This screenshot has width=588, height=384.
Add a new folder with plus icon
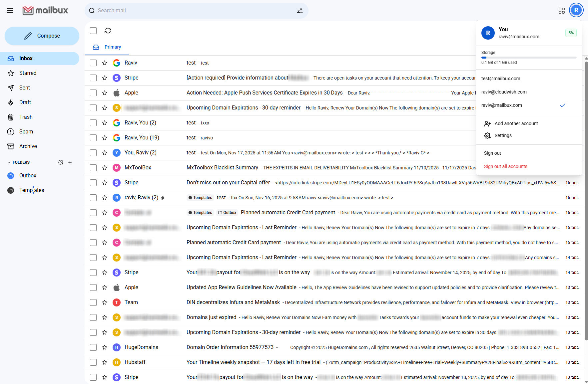[x=70, y=162]
